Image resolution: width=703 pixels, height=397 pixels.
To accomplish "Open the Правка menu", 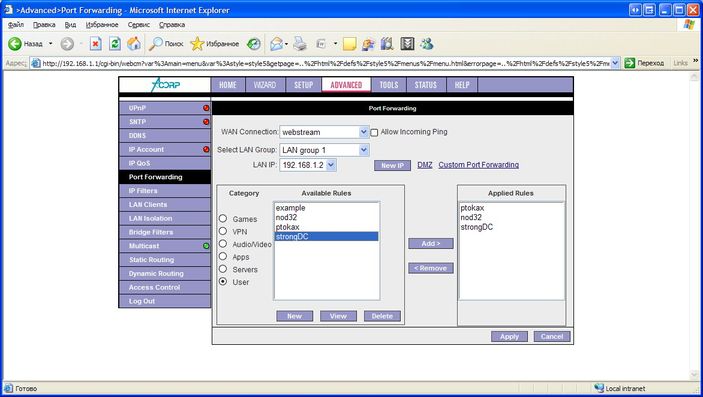I will 44,25.
